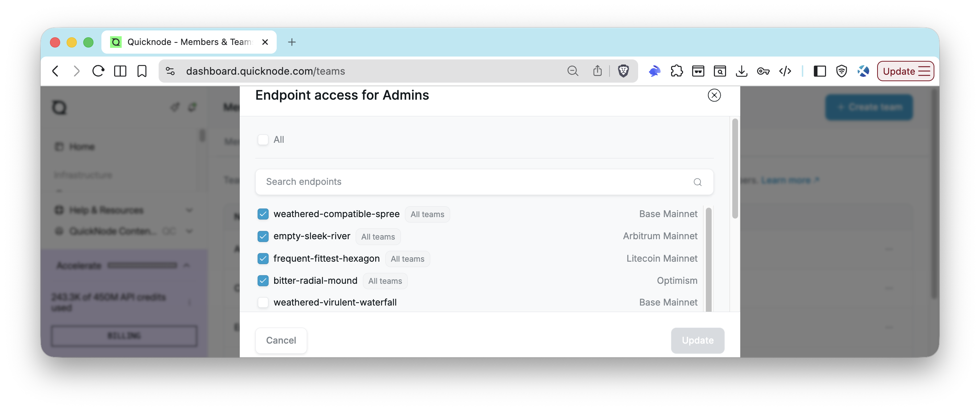Click the zoom out magnifier icon
This screenshot has height=411, width=980.
(573, 71)
